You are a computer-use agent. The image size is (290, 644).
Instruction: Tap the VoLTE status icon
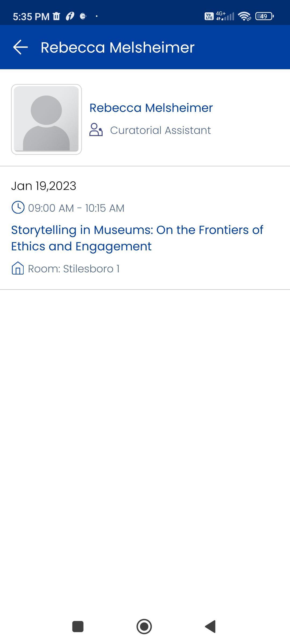(x=209, y=16)
